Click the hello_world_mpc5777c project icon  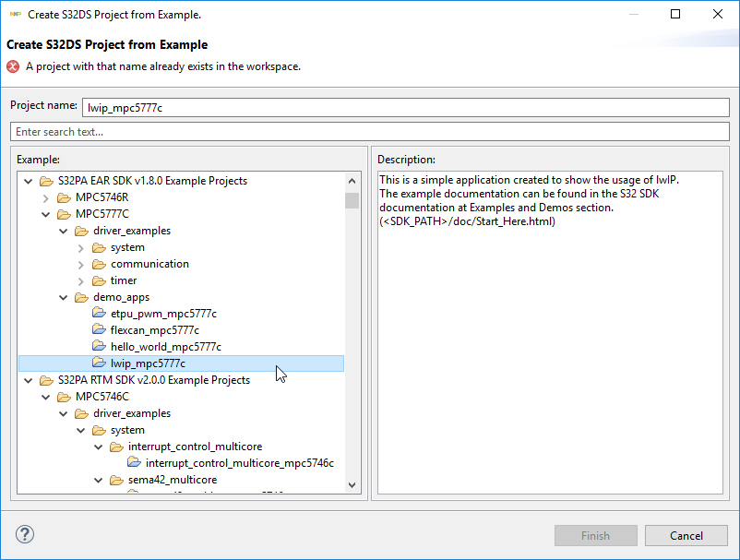[100, 347]
